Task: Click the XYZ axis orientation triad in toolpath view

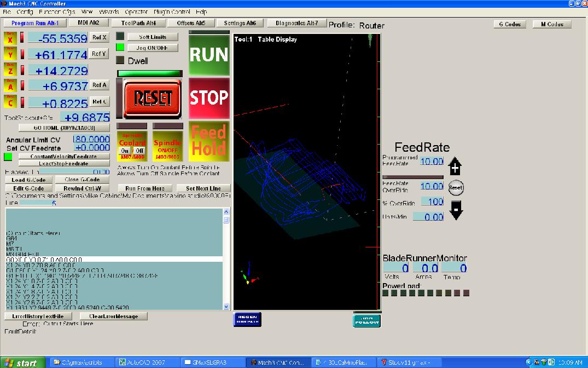Action: (249, 273)
